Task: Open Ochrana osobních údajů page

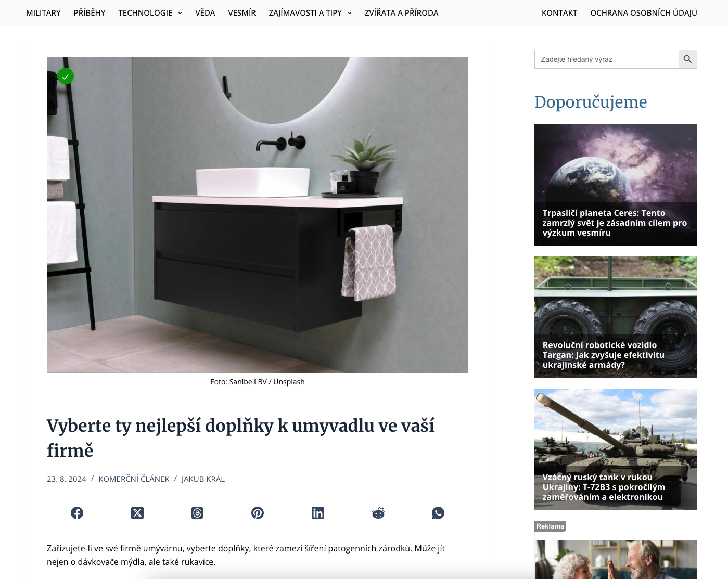Action: 644,12
